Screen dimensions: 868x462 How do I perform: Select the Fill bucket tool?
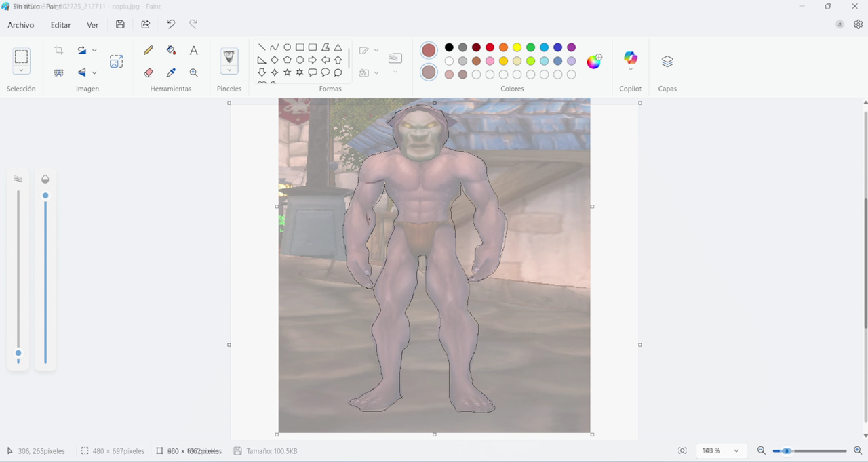[x=171, y=50]
